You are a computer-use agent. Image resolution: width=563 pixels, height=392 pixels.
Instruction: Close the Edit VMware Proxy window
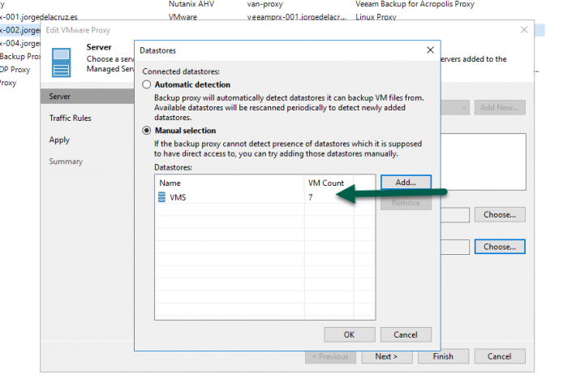point(524,30)
